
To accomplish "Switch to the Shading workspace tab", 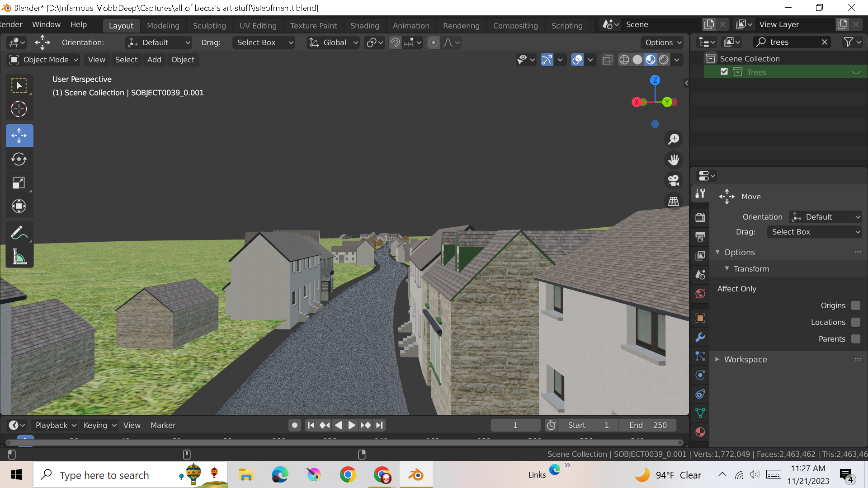I will point(364,26).
